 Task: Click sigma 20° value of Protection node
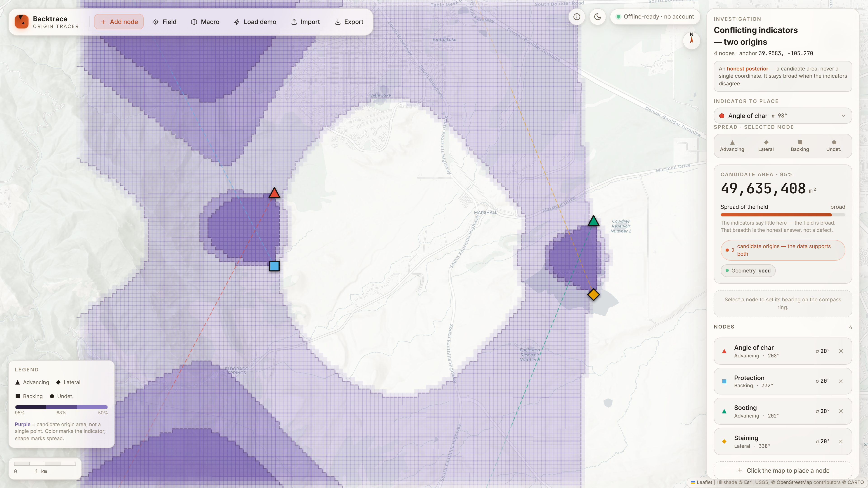point(823,381)
